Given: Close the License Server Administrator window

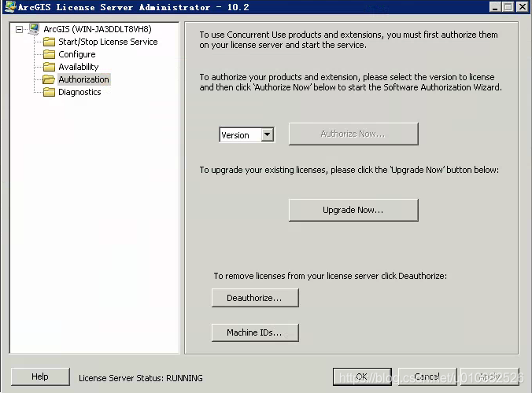Looking at the screenshot, I should click(522, 7).
